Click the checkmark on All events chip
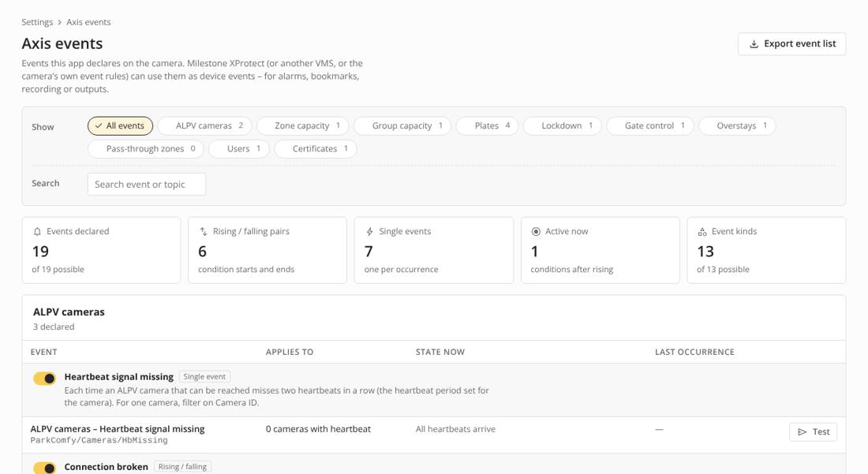Screen dimensions: 868x474 point(99,126)
